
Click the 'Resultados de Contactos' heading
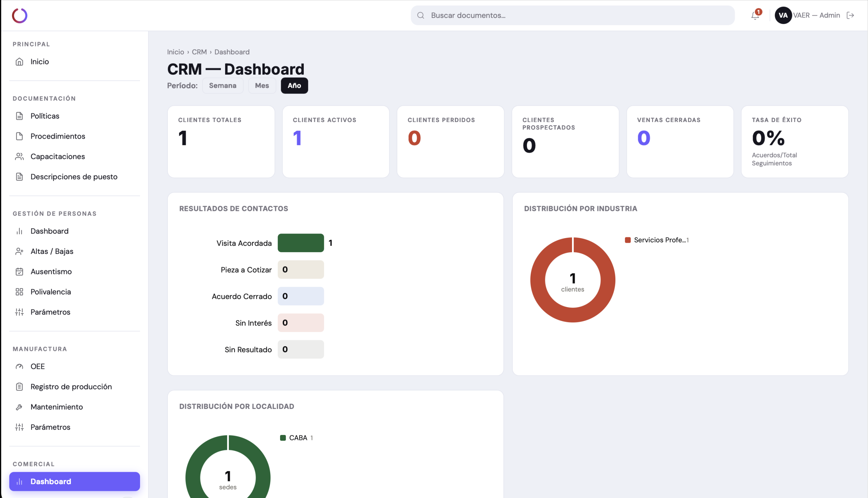pyautogui.click(x=234, y=208)
